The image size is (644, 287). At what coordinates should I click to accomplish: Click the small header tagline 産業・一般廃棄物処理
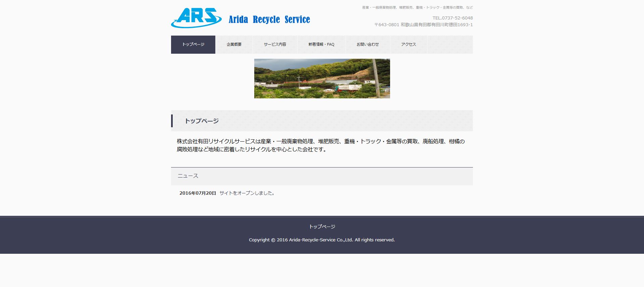[x=417, y=7]
